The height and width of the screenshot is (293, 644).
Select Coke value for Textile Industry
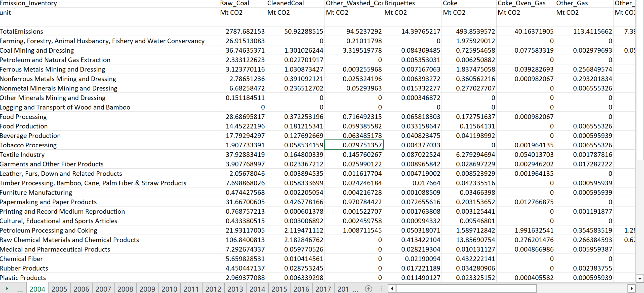click(x=469, y=155)
